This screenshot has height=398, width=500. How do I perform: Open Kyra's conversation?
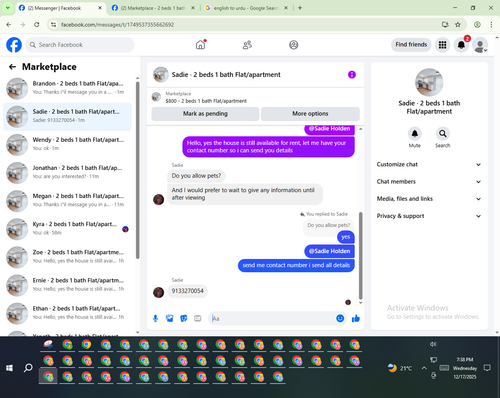pos(67,229)
